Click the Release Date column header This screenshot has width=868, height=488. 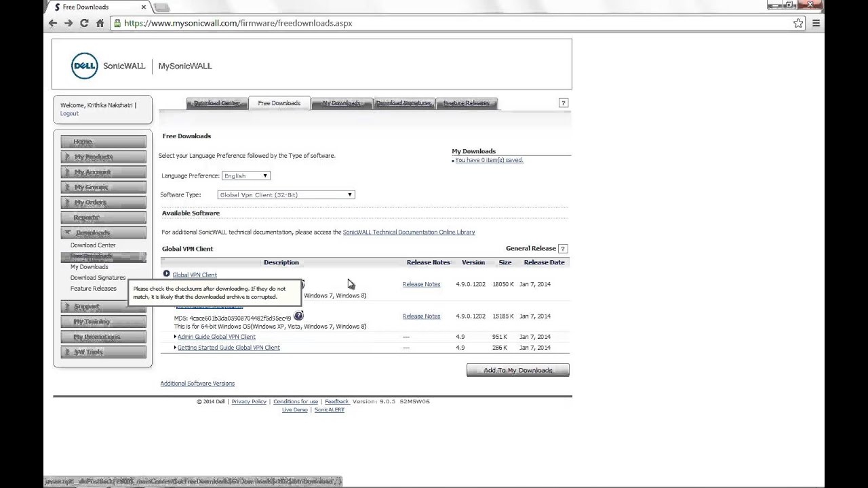point(544,262)
